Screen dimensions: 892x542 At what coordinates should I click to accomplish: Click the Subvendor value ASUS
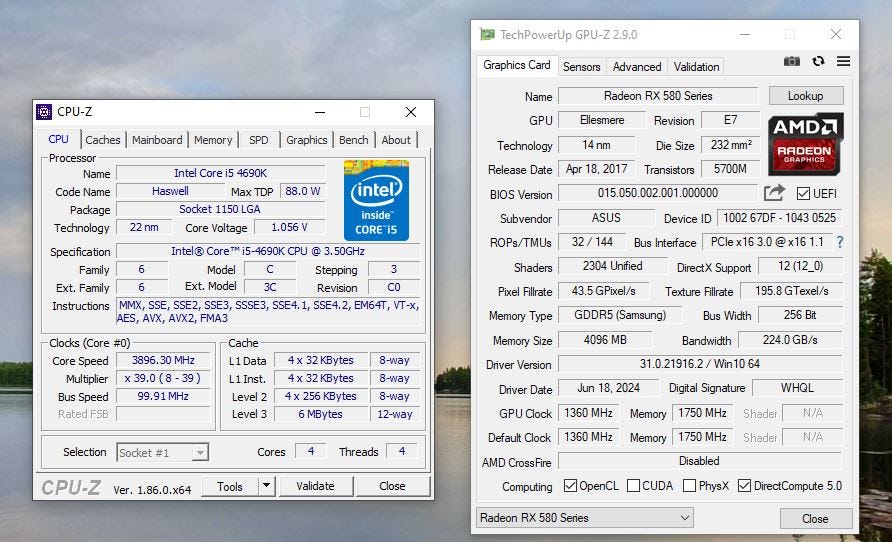point(606,218)
